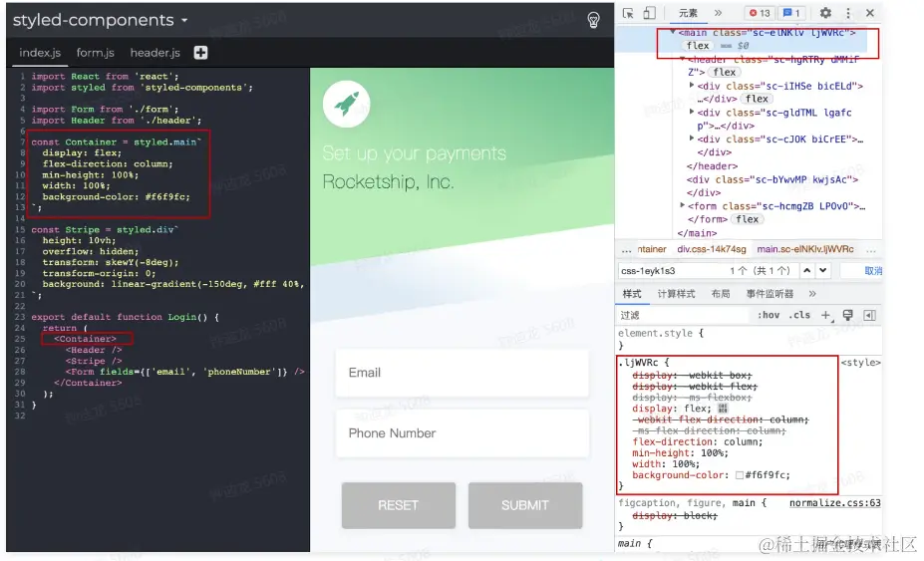Click the flex badge on the form element
The image size is (924, 561).
(x=748, y=219)
